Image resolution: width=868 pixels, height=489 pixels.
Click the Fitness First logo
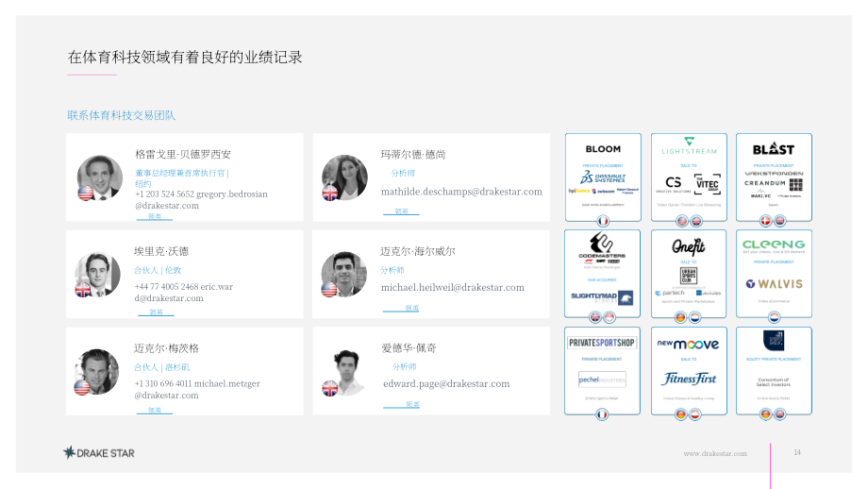pyautogui.click(x=689, y=379)
